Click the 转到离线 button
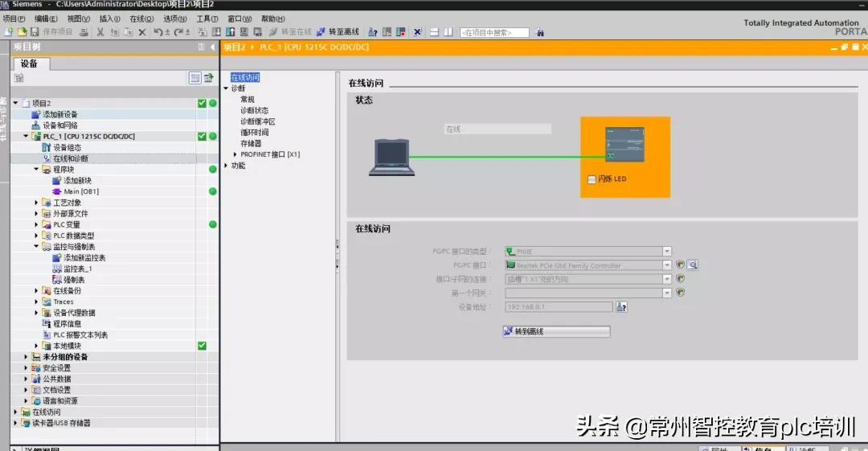The width and height of the screenshot is (868, 451). (x=556, y=331)
